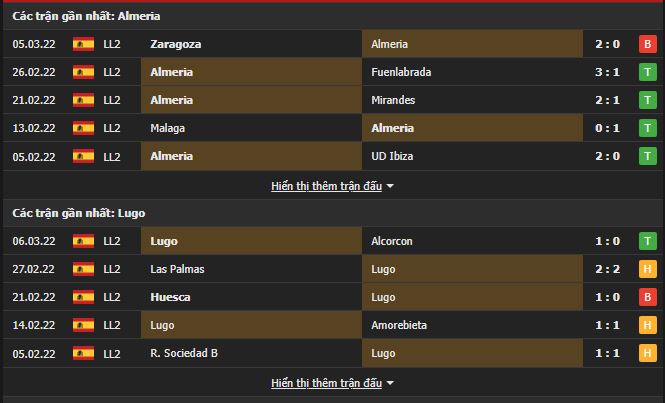Click Spain flag in Huesca vs Lugo row
Image resolution: width=665 pixels, height=403 pixels.
click(84, 297)
